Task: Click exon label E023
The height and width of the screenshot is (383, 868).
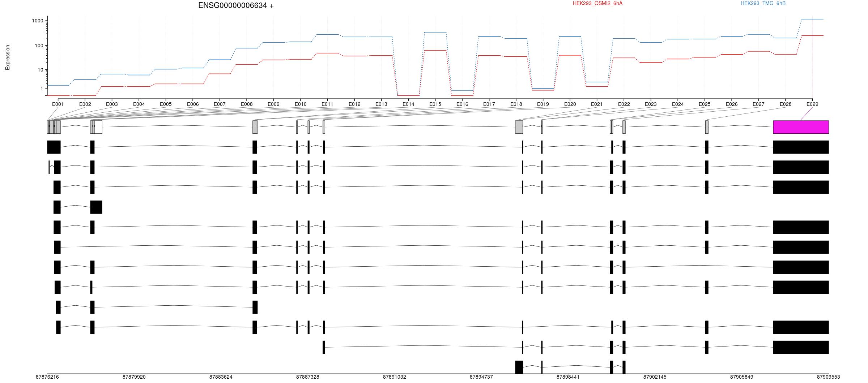Action: pos(651,104)
